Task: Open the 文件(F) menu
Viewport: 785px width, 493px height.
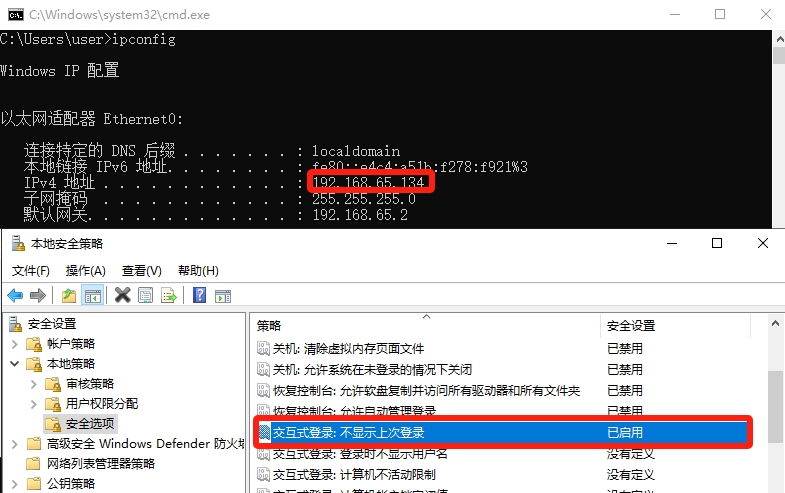Action: [x=31, y=271]
